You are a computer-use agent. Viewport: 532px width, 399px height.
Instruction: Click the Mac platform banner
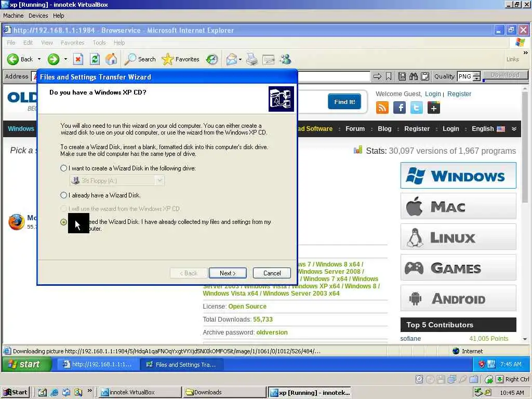(x=458, y=206)
